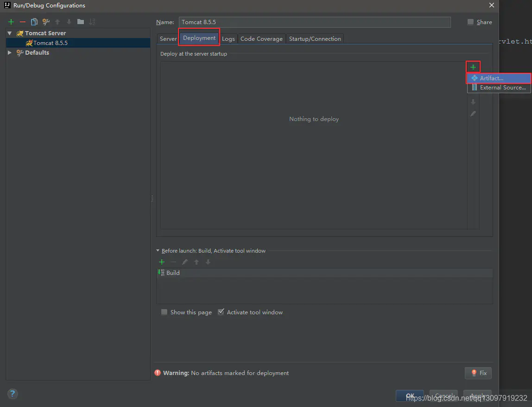The width and height of the screenshot is (532, 407).
Task: Select Tomcat 8.5.5 configuration in tree
Action: [x=78, y=43]
